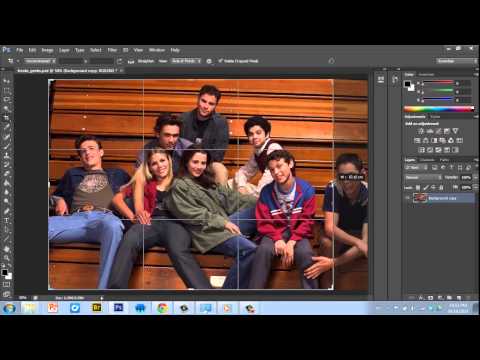480x360 pixels.
Task: Select the Eraser tool
Action: click(6, 174)
